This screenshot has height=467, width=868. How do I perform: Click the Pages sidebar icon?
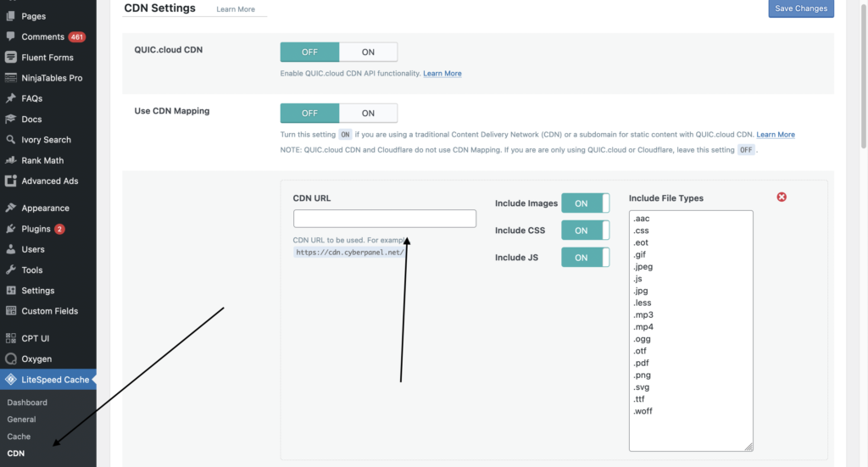(x=10, y=16)
